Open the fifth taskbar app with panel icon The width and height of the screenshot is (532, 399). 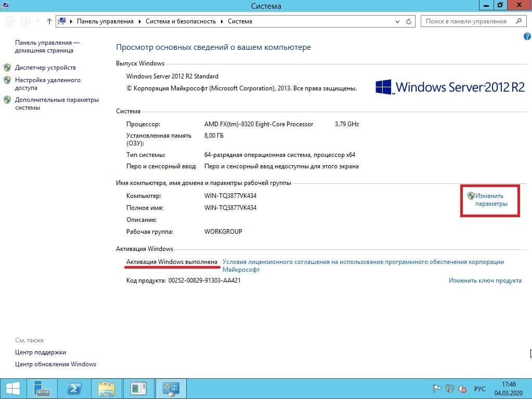point(138,389)
